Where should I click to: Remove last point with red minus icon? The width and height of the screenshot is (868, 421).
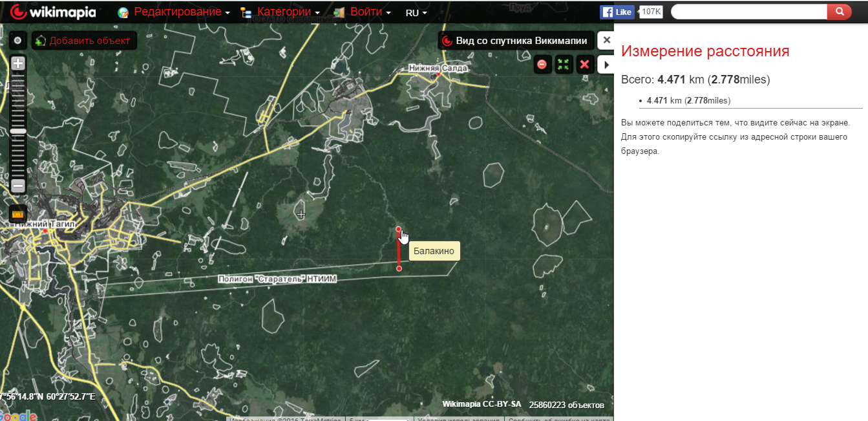point(542,64)
